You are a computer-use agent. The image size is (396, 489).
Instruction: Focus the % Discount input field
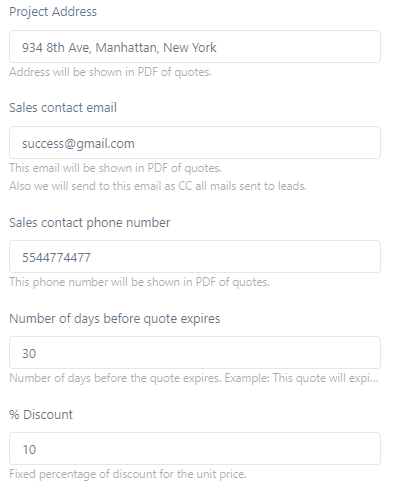click(x=195, y=449)
